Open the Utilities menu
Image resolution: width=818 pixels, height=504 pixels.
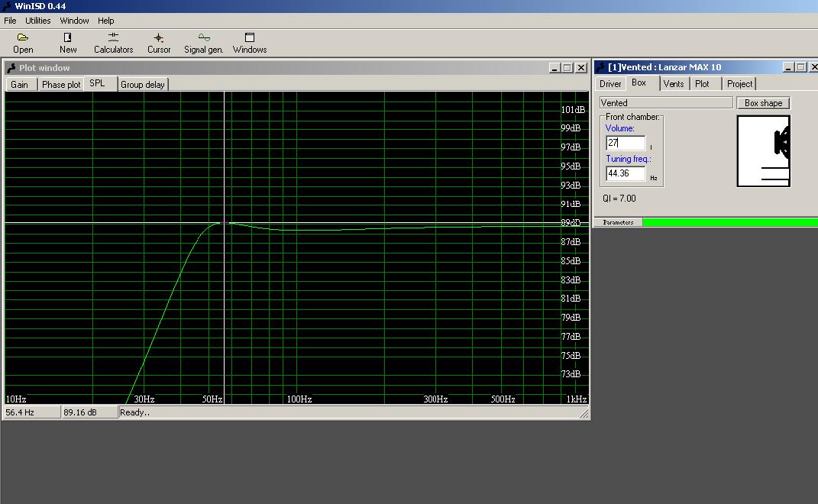(38, 21)
